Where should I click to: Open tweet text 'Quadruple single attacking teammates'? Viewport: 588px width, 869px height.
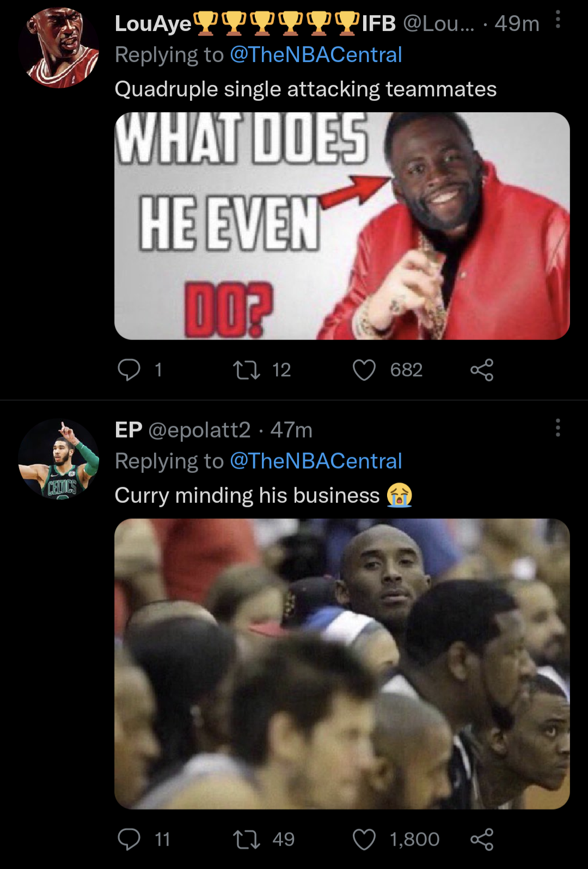305,89
